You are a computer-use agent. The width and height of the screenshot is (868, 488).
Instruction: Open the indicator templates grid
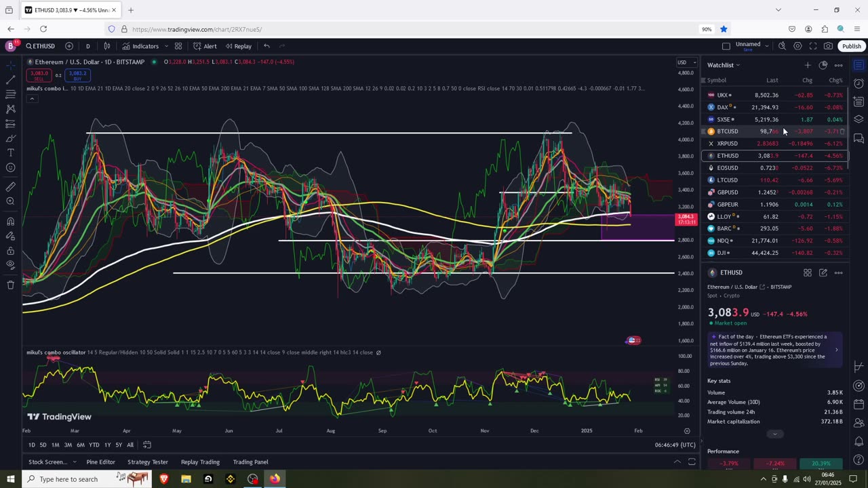tap(178, 46)
